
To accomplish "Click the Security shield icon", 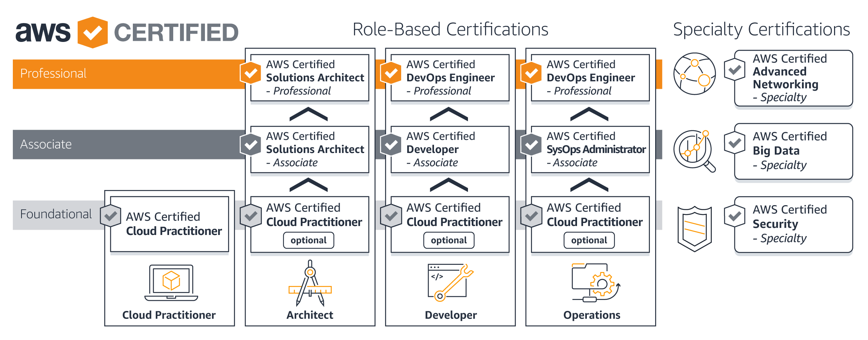I will (x=694, y=229).
